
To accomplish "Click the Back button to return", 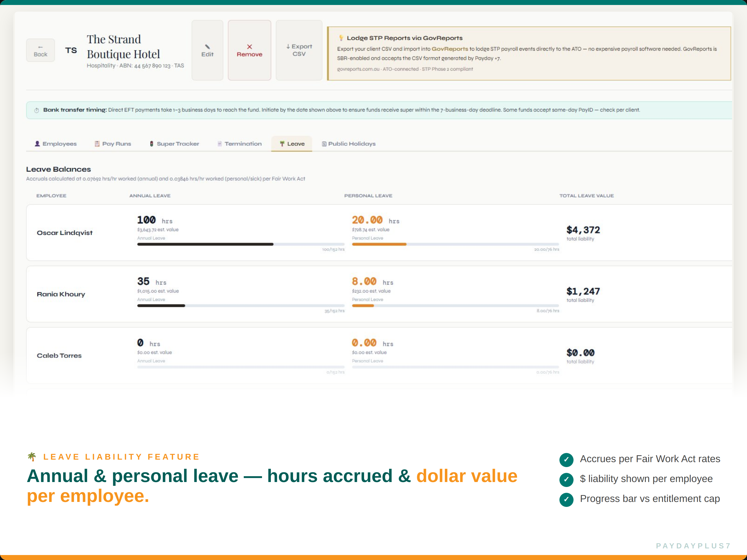I will [x=40, y=50].
